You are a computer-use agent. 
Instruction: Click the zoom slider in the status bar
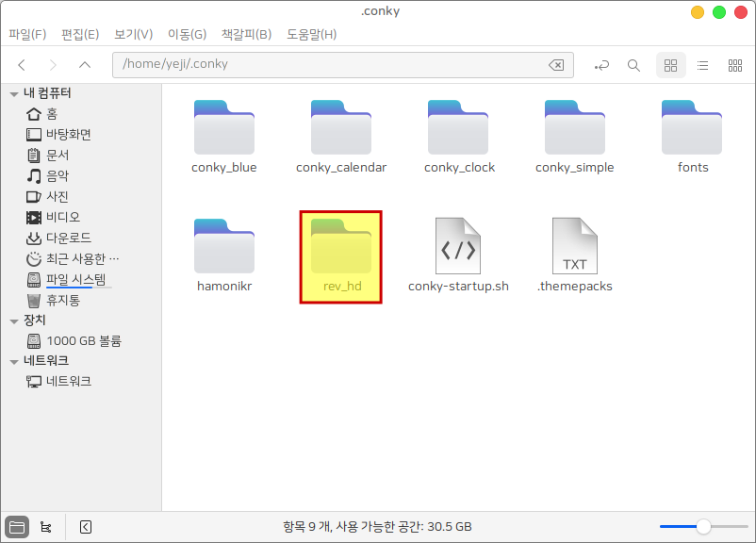tap(702, 527)
